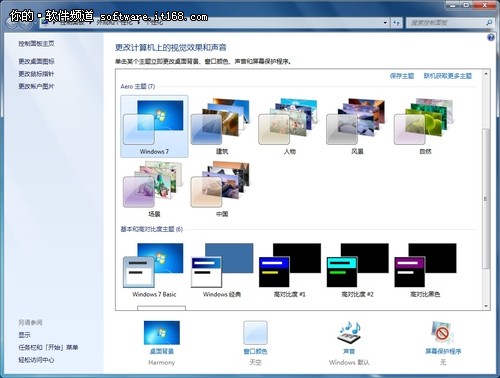500x378 pixels.
Task: Select the 人物 (Characters) theme
Action: [289, 126]
